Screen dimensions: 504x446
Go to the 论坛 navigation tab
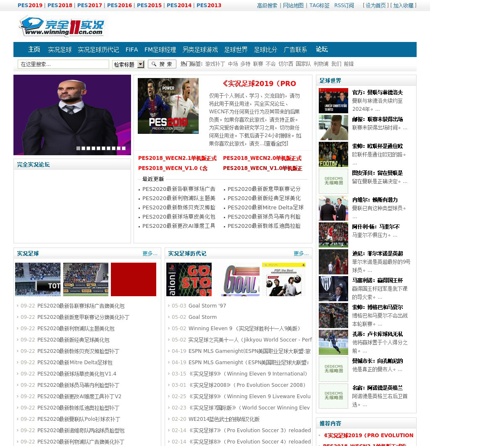point(321,50)
